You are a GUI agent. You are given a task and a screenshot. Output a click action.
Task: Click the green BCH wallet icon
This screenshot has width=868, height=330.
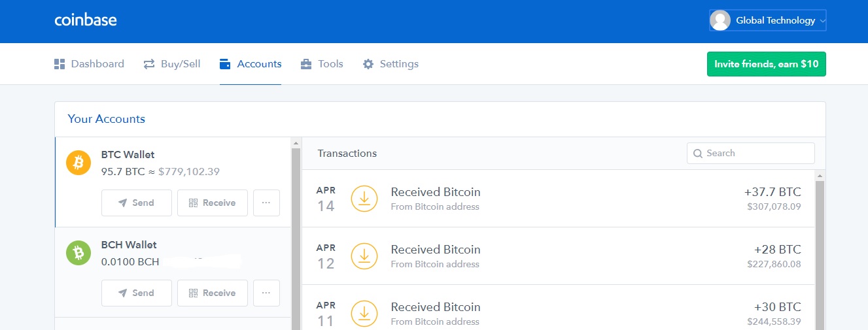click(78, 253)
